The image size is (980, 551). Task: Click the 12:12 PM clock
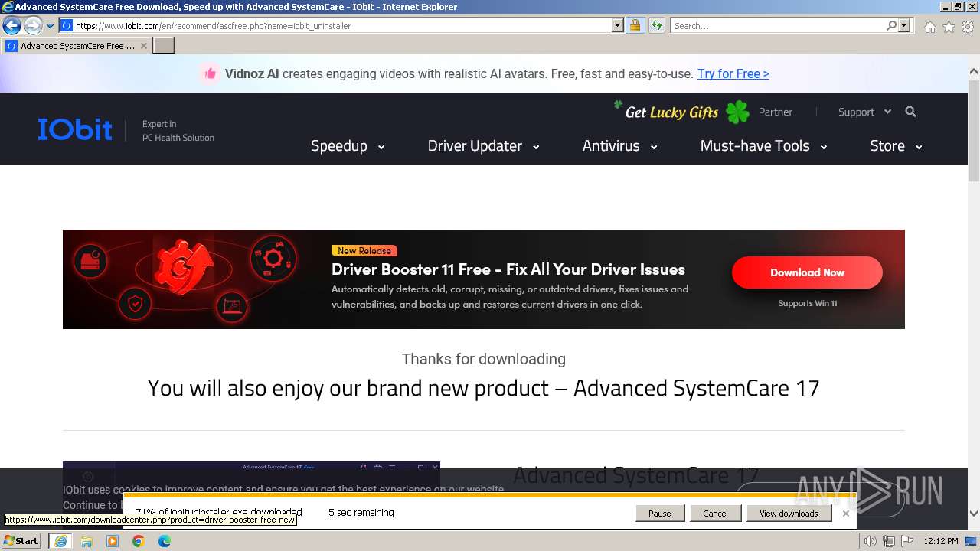941,541
